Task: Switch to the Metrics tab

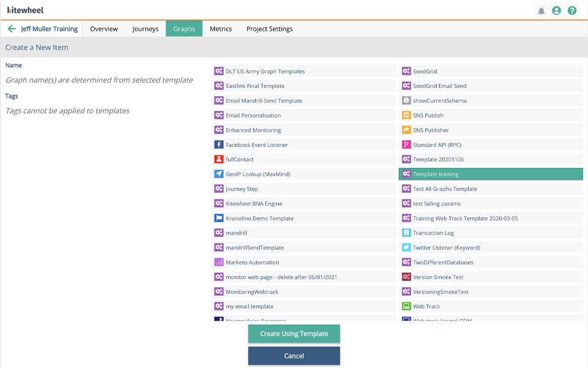Action: (220, 29)
